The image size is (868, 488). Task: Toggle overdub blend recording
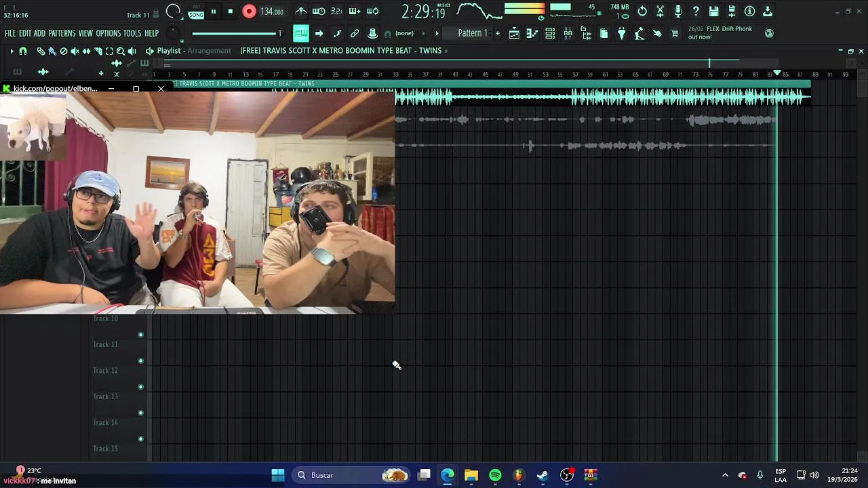(355, 11)
